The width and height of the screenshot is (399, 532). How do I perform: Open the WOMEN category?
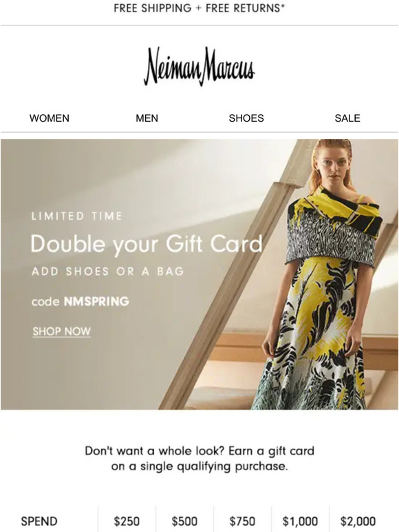(50, 118)
